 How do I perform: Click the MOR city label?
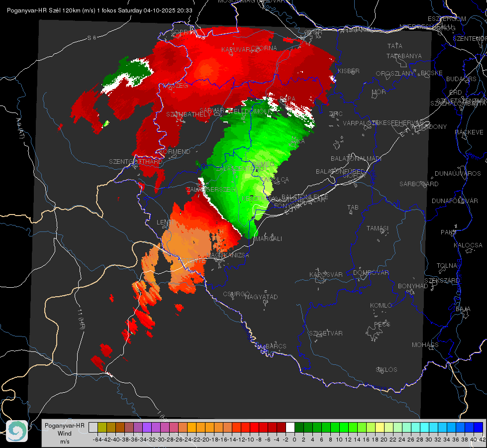[x=379, y=92]
